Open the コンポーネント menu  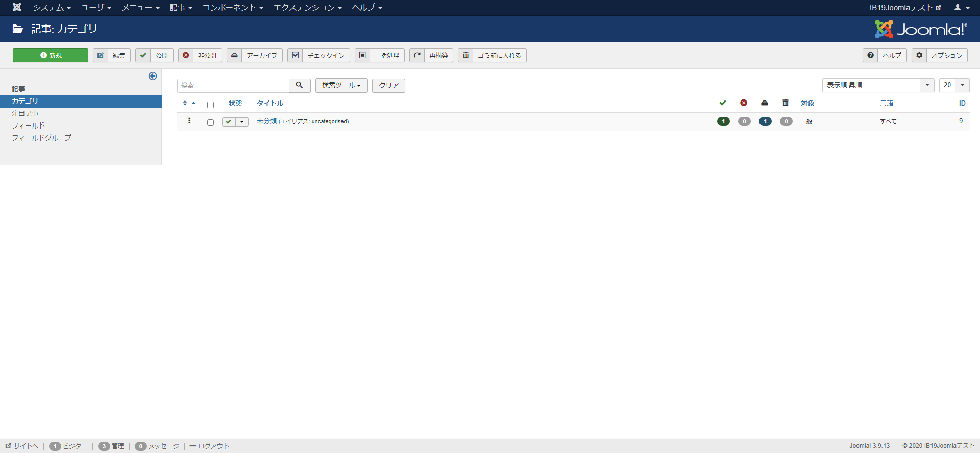click(232, 7)
